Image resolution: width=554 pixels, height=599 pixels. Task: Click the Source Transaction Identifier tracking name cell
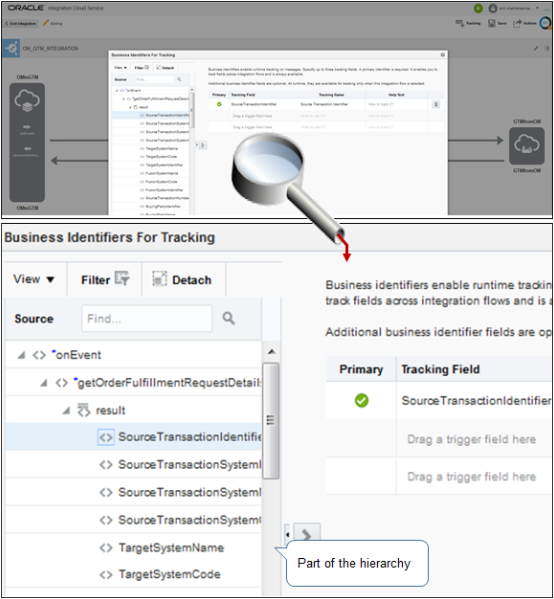[324, 104]
